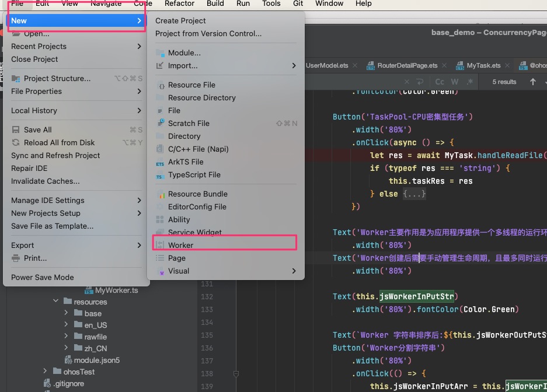The image size is (547, 392).
Task: Click the Save All disk icon
Action: pyautogui.click(x=16, y=130)
